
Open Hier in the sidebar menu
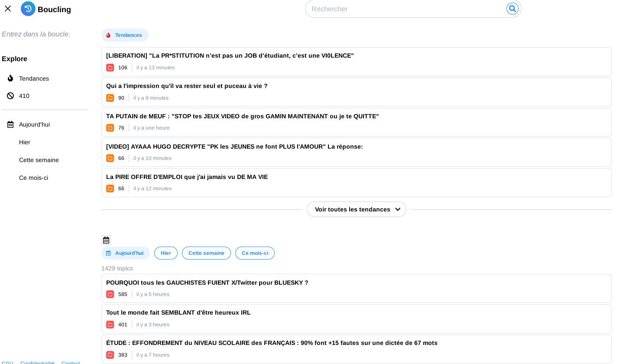25,142
